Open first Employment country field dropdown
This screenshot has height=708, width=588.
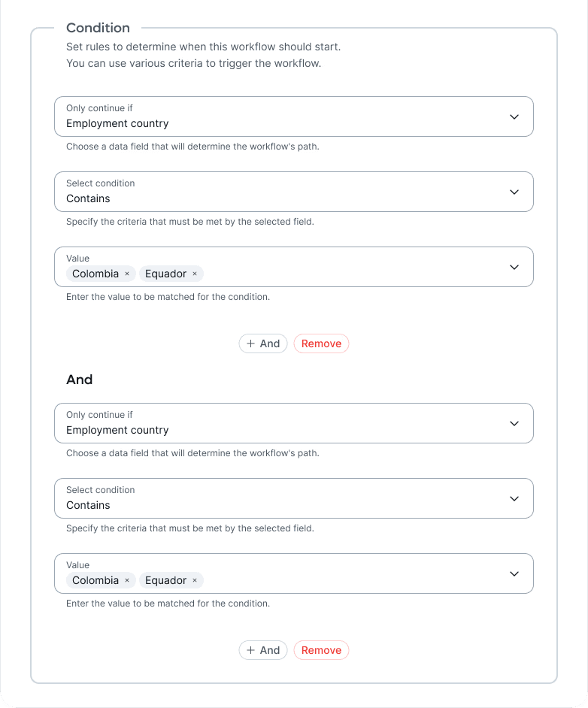pos(293,116)
